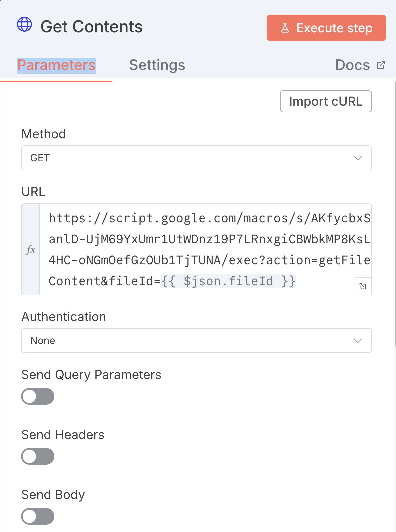Open the URL expression editor expand icon

363,286
